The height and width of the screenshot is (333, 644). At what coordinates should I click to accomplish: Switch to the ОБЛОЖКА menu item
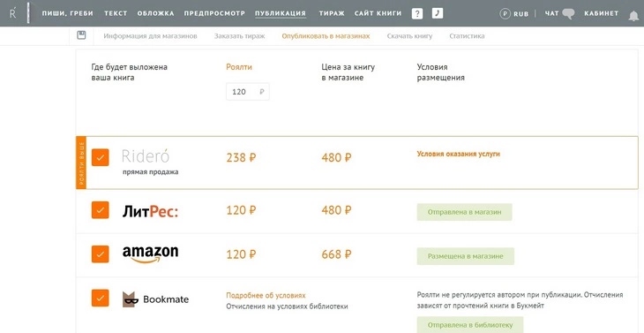(x=155, y=13)
